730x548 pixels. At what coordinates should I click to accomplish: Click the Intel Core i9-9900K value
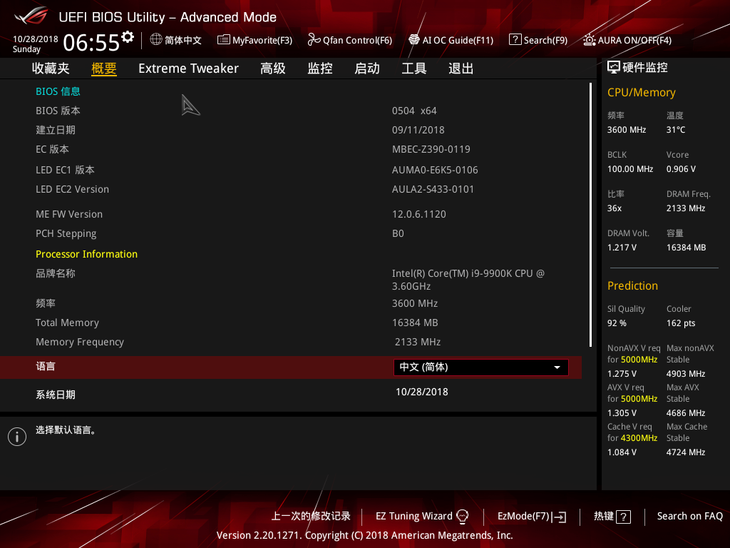tap(468, 280)
